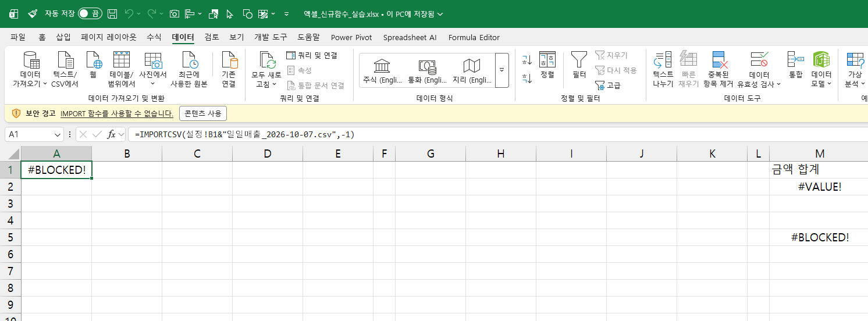Expand the align objects dropdown in quick access toolbar

click(200, 13)
